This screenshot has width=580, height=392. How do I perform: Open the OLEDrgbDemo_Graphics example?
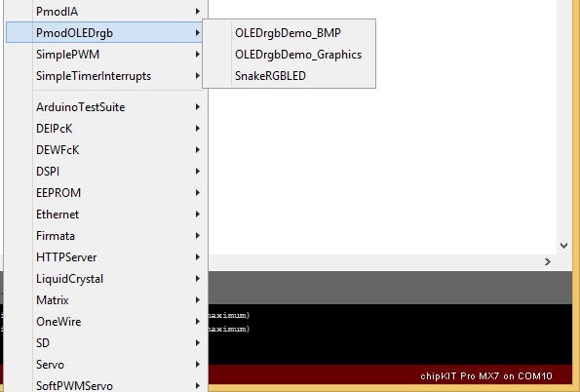pos(289,55)
